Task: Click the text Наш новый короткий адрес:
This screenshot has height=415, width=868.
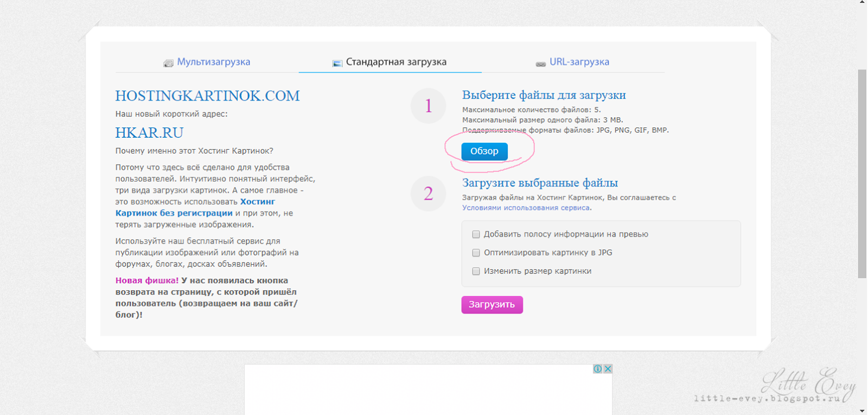Action: point(171,114)
